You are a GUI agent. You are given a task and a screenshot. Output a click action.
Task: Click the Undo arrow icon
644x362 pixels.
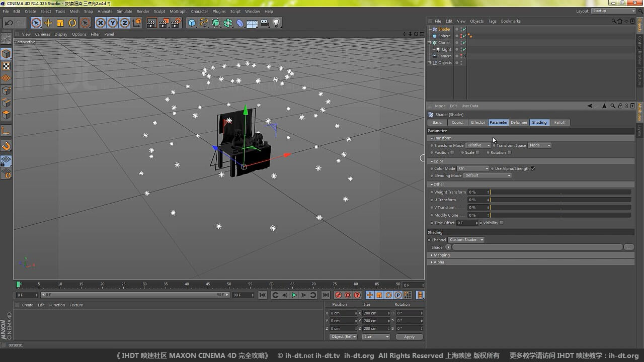click(9, 23)
